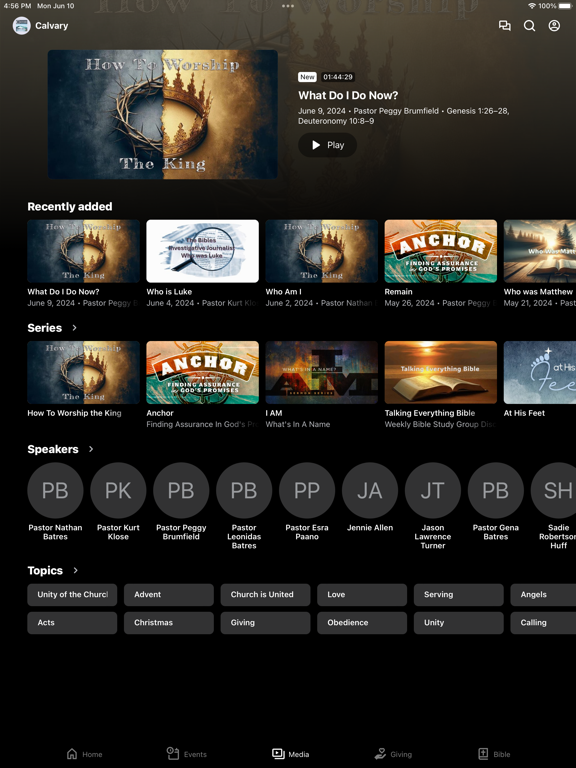Open the Who was Matthew sermon thumbnail
576x768 pixels.
tap(540, 251)
